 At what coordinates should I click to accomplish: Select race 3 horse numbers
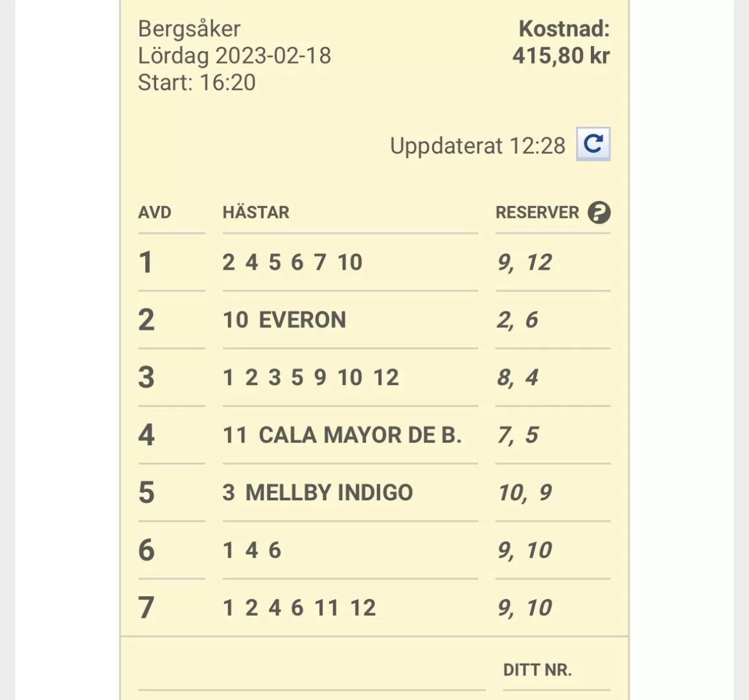point(311,378)
